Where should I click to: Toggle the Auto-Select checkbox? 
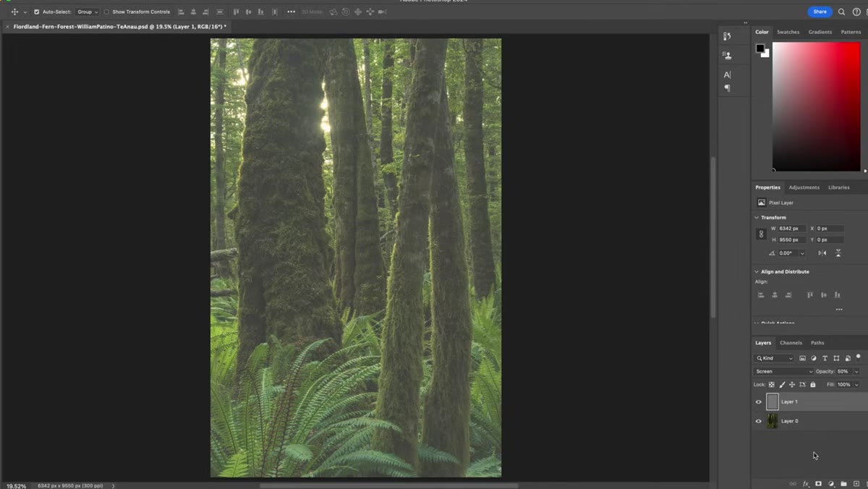(37, 12)
